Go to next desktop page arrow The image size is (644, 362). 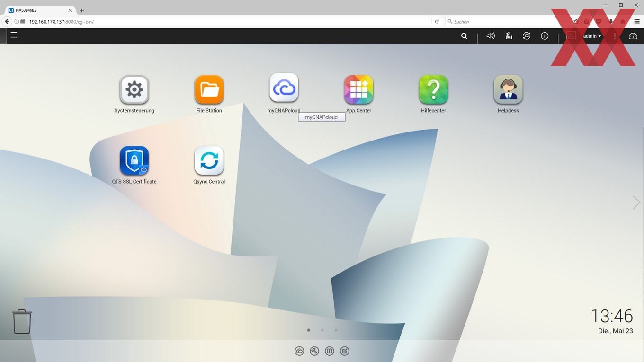[x=636, y=203]
